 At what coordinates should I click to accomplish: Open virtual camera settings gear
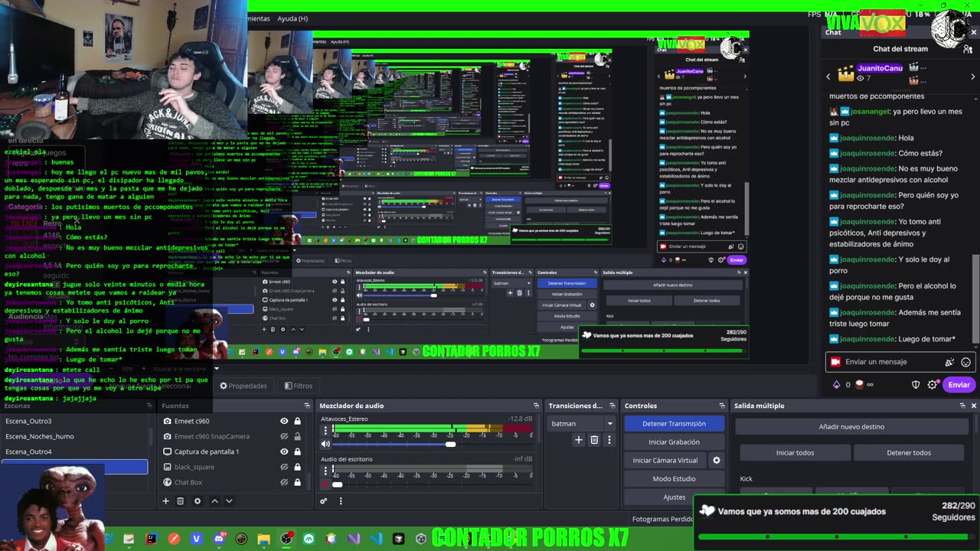coord(717,461)
